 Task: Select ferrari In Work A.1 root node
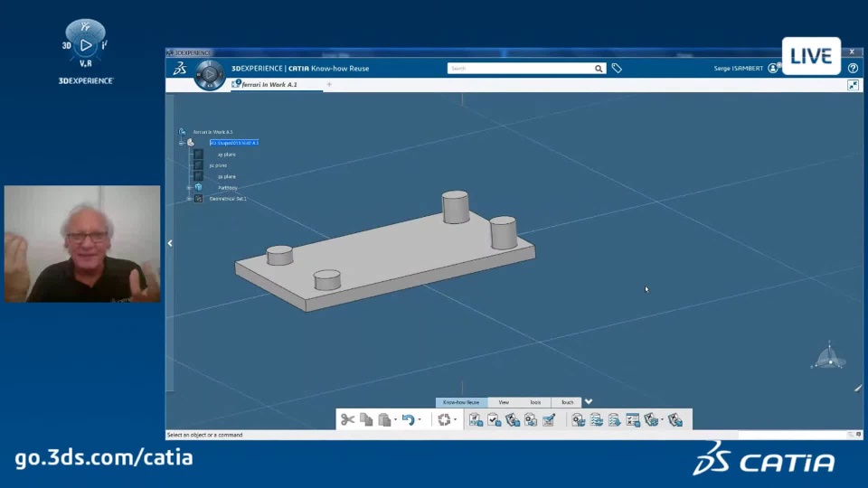coord(212,132)
